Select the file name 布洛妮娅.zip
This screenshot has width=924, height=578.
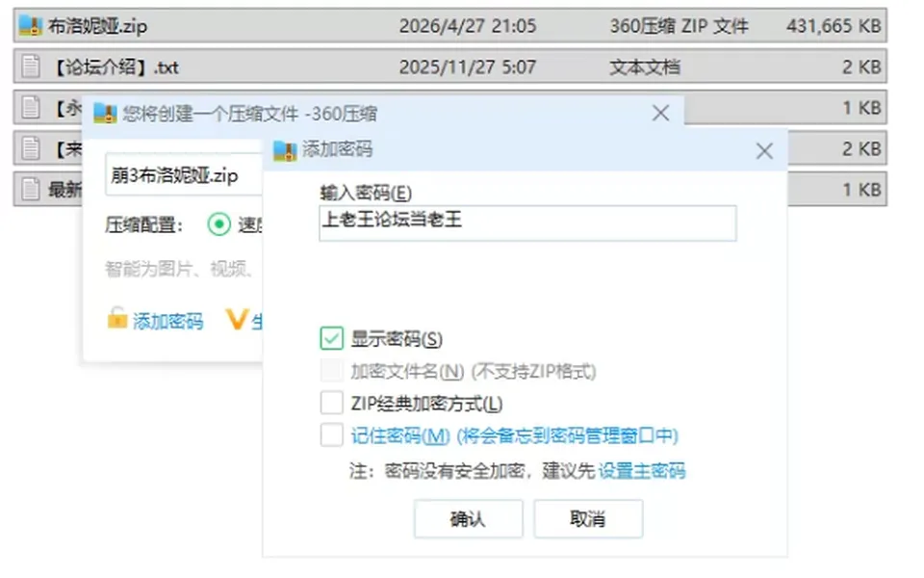click(x=98, y=26)
